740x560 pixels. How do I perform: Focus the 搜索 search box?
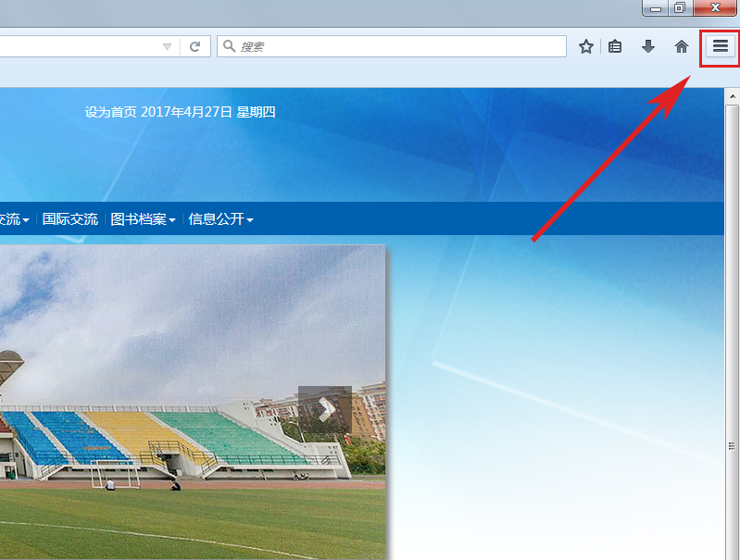coord(398,46)
